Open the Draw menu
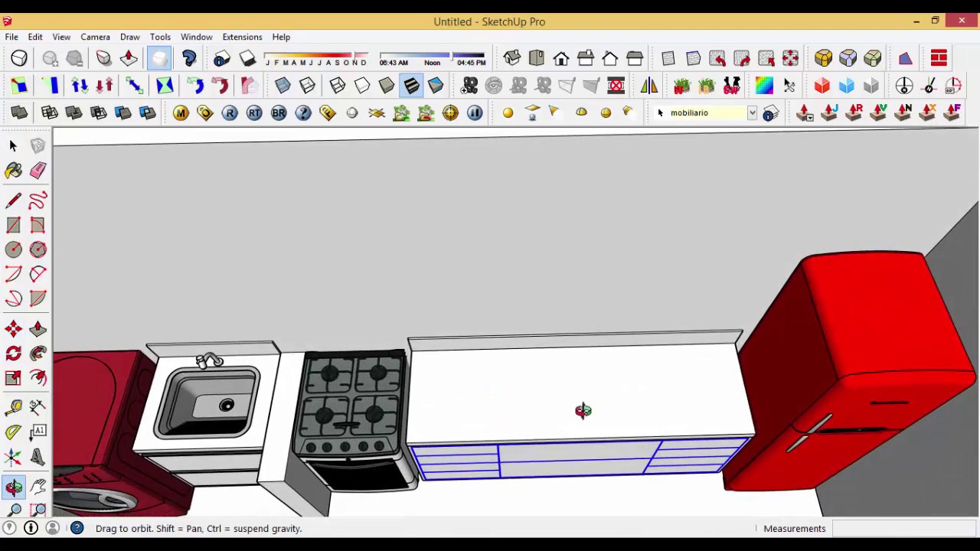 point(129,37)
